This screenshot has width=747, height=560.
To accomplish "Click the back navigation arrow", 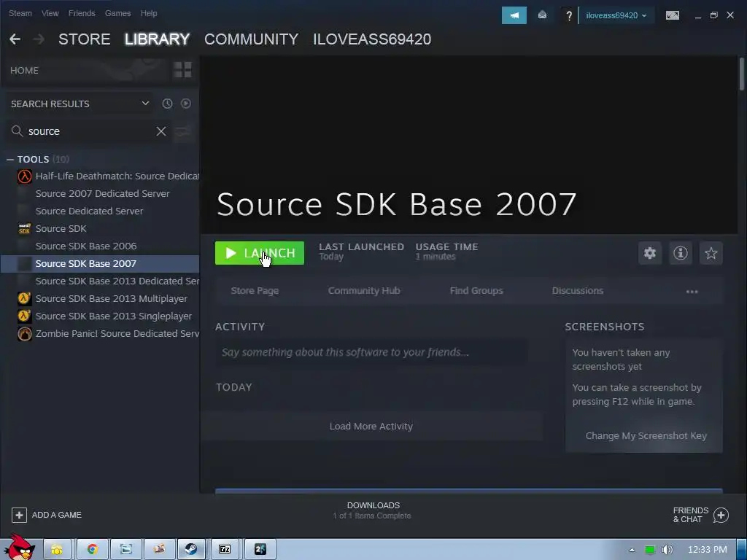I will pyautogui.click(x=15, y=39).
